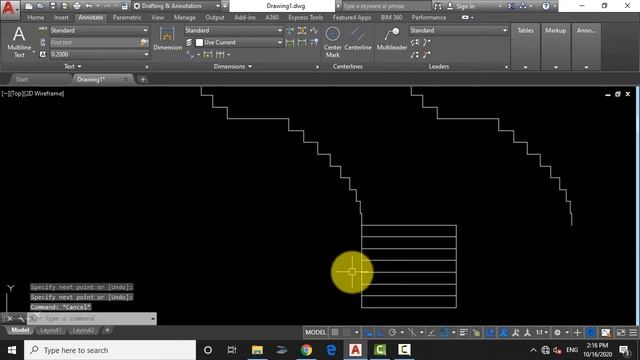640x360 pixels.
Task: Open the text height 0.2000 dropdown
Action: pos(99,54)
